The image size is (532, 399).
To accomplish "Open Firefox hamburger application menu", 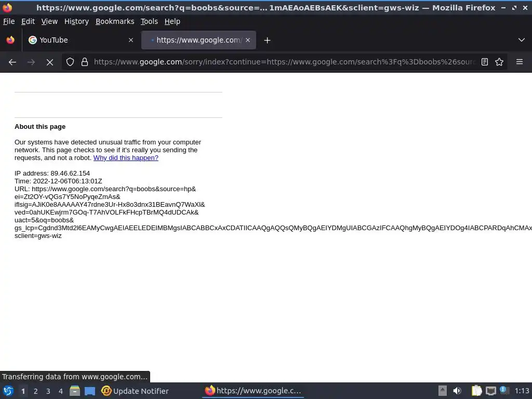I will [519, 62].
